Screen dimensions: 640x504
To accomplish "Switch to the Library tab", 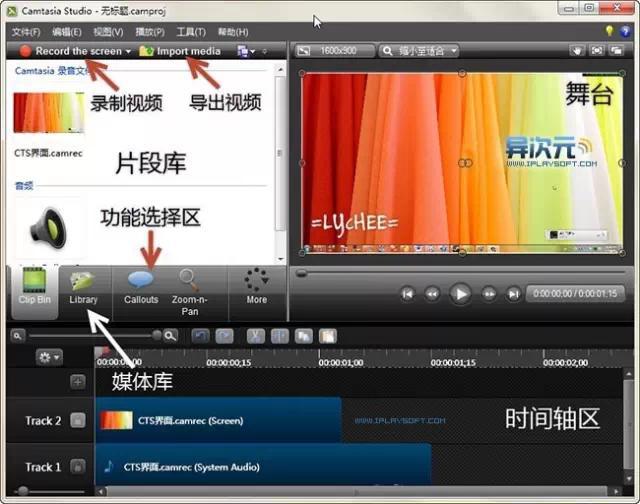I will 83,289.
